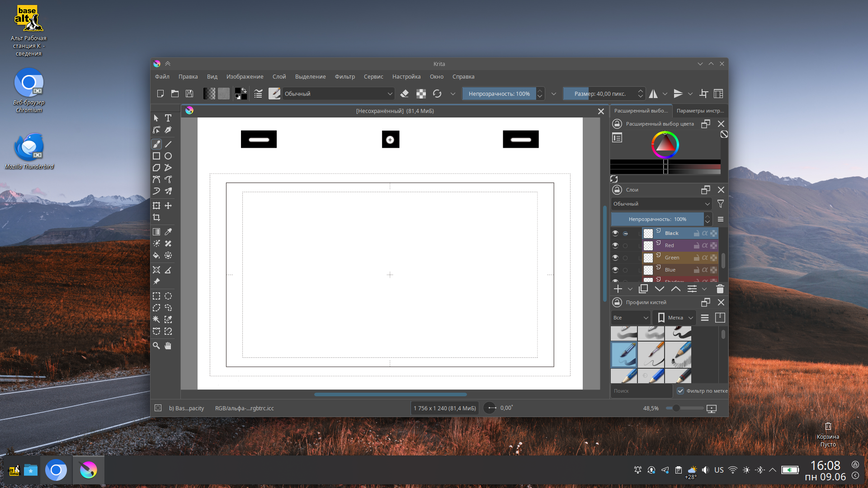Open an existing document from toolbar
The width and height of the screenshot is (868, 488).
point(175,94)
